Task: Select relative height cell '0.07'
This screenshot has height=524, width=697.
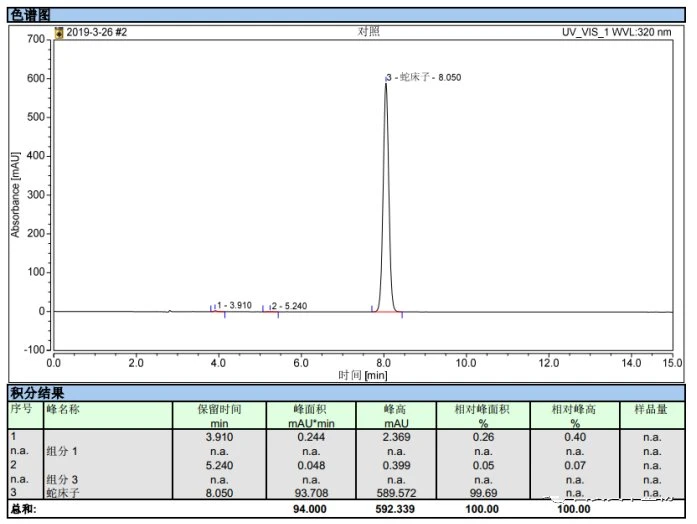Action: pyautogui.click(x=575, y=466)
